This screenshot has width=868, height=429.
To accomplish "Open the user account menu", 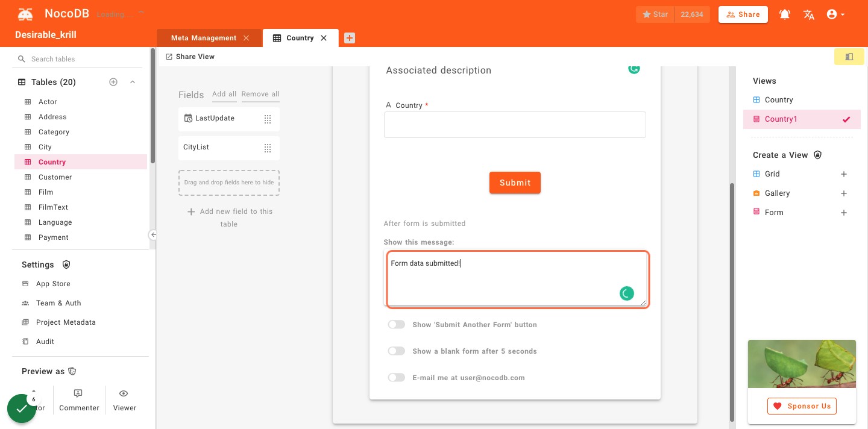I will pyautogui.click(x=835, y=14).
